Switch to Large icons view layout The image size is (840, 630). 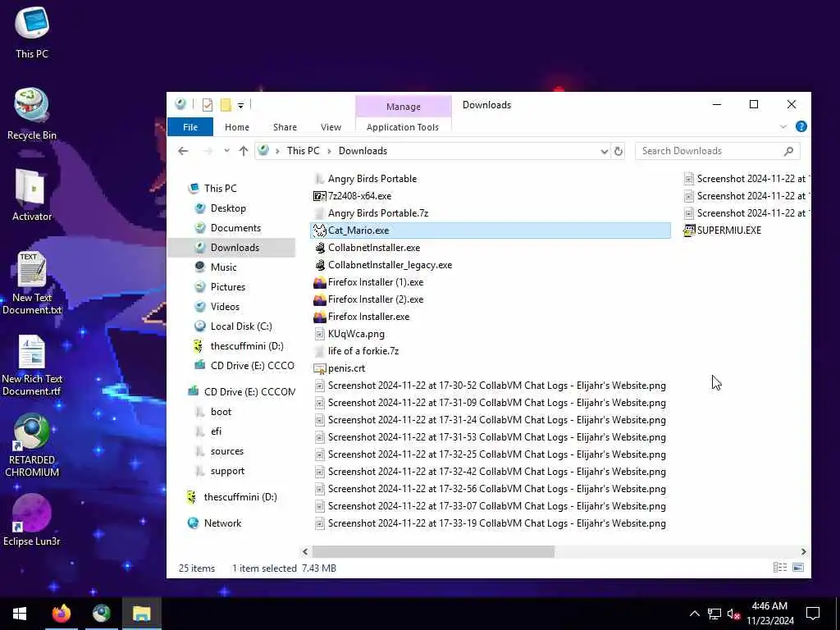pos(797,568)
